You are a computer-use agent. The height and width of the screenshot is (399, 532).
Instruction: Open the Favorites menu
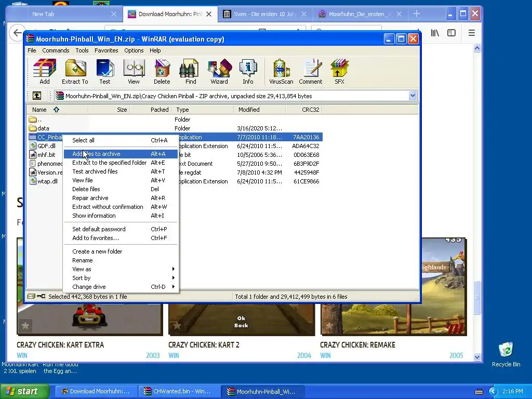[x=106, y=50]
